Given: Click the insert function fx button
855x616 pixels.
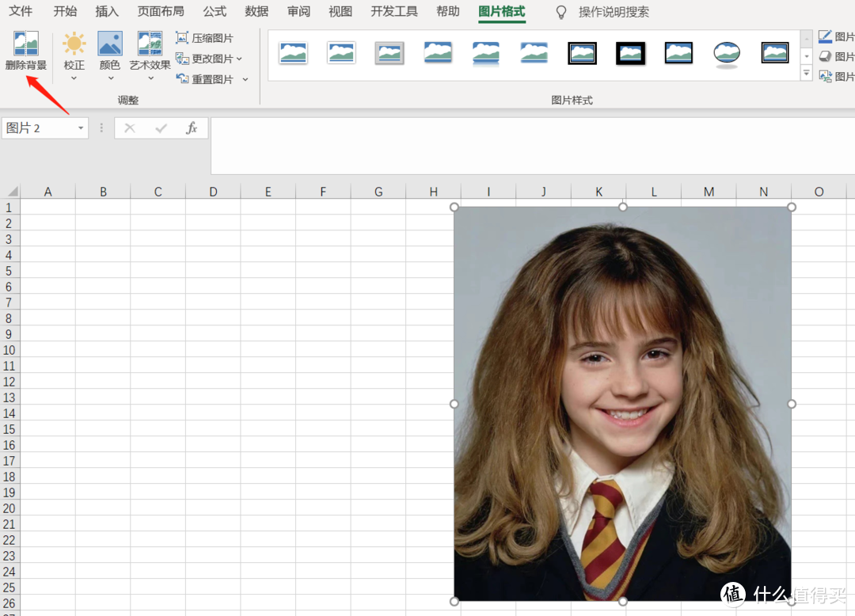Looking at the screenshot, I should click(192, 128).
